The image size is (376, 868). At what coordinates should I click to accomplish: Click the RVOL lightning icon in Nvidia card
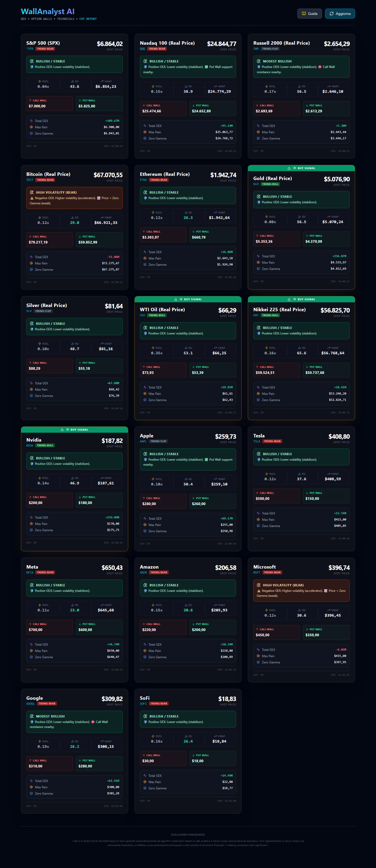click(x=40, y=478)
